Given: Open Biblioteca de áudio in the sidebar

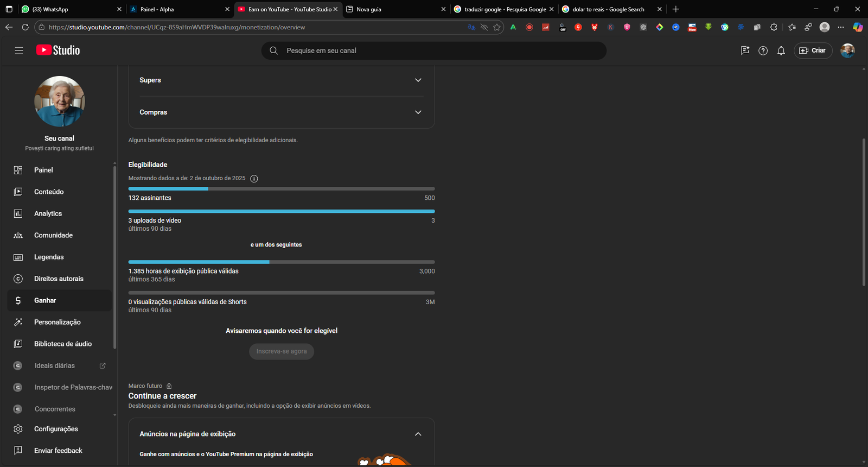Looking at the screenshot, I should 59,344.
